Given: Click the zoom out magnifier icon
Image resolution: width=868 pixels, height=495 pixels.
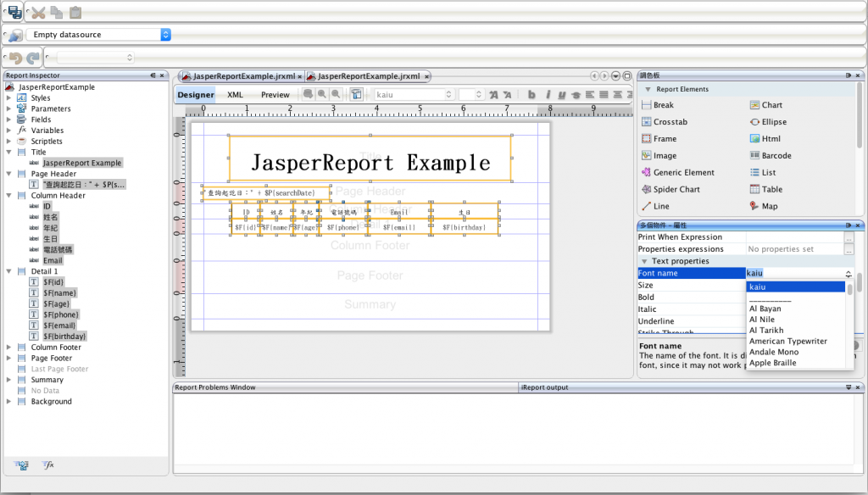Looking at the screenshot, I should click(336, 94).
